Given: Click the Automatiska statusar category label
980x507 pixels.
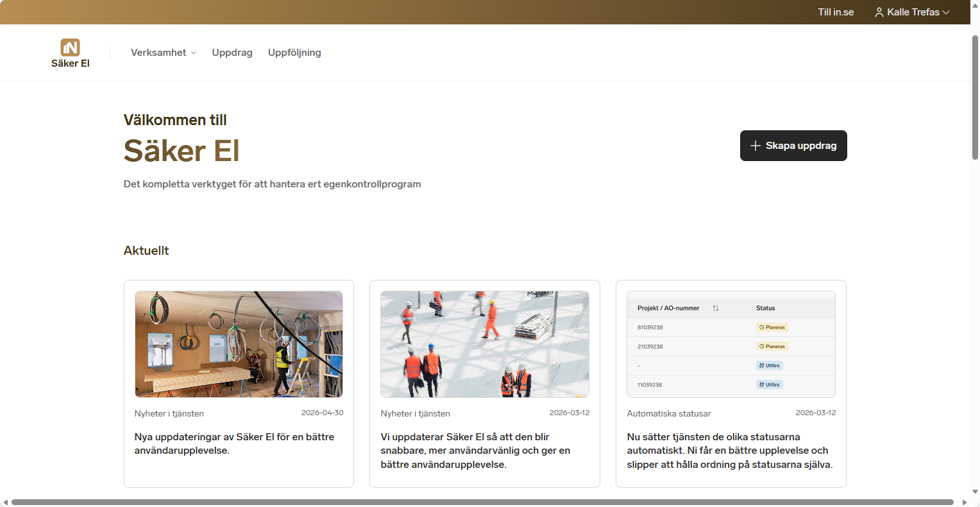Looking at the screenshot, I should pyautogui.click(x=669, y=413).
